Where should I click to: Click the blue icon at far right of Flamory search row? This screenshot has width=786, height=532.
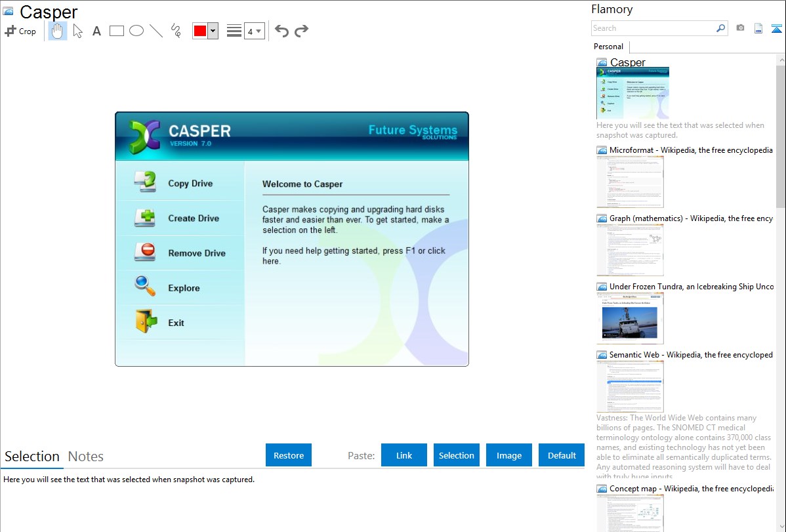tap(776, 28)
